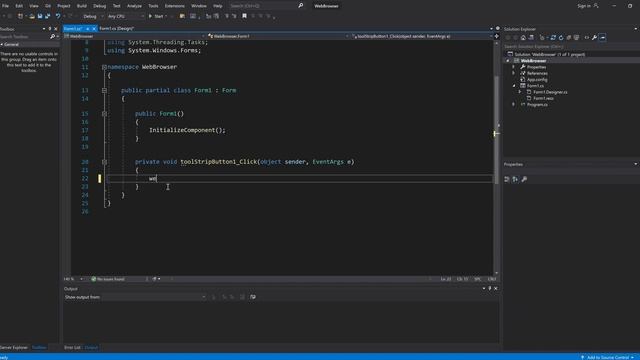Click the Refresh icon in Solution Explorer
The image size is (640, 360).
561,38
